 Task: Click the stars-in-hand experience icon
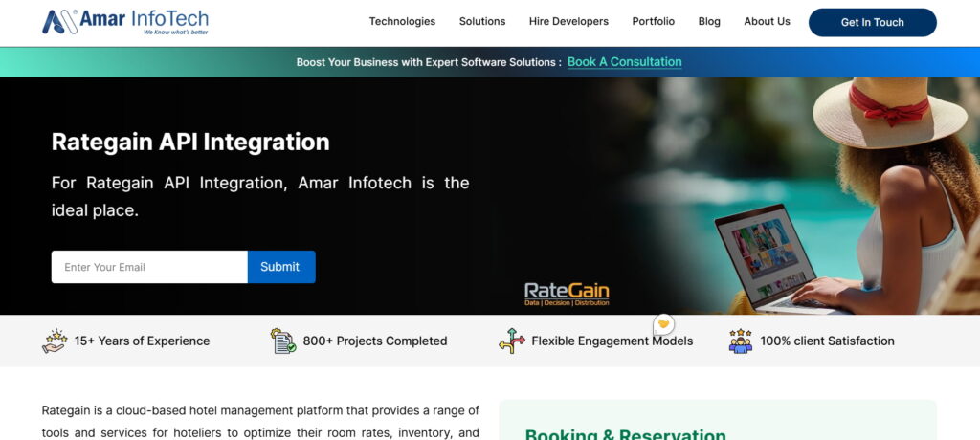coord(55,341)
